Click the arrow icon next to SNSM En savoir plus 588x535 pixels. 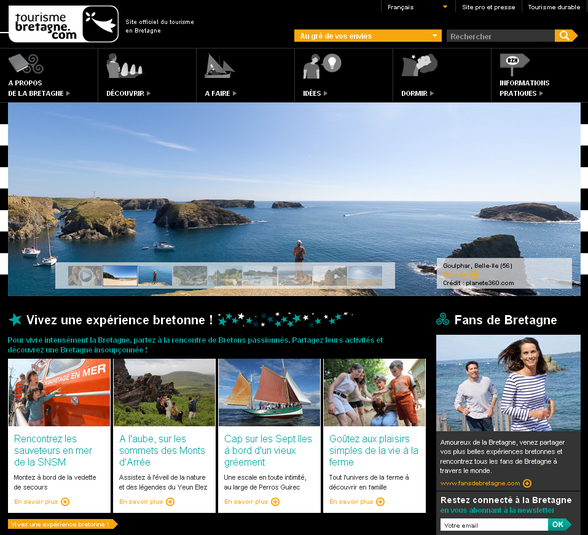tap(65, 502)
